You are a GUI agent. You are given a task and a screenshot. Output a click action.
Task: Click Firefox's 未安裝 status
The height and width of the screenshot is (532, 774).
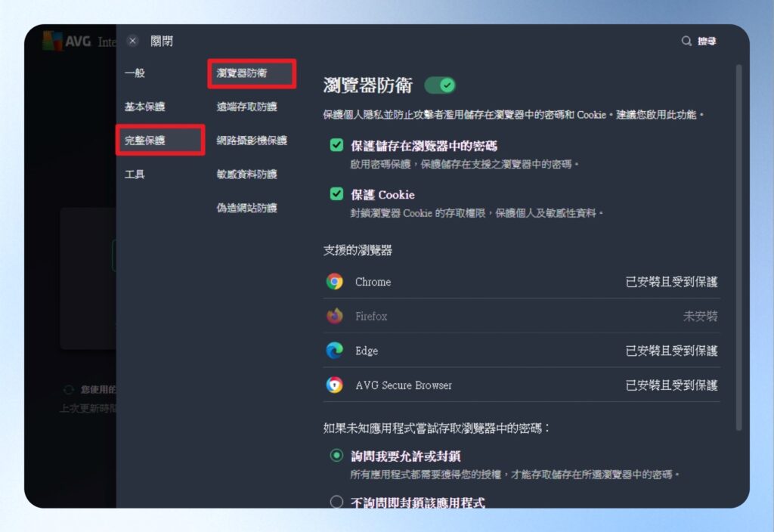coord(701,317)
